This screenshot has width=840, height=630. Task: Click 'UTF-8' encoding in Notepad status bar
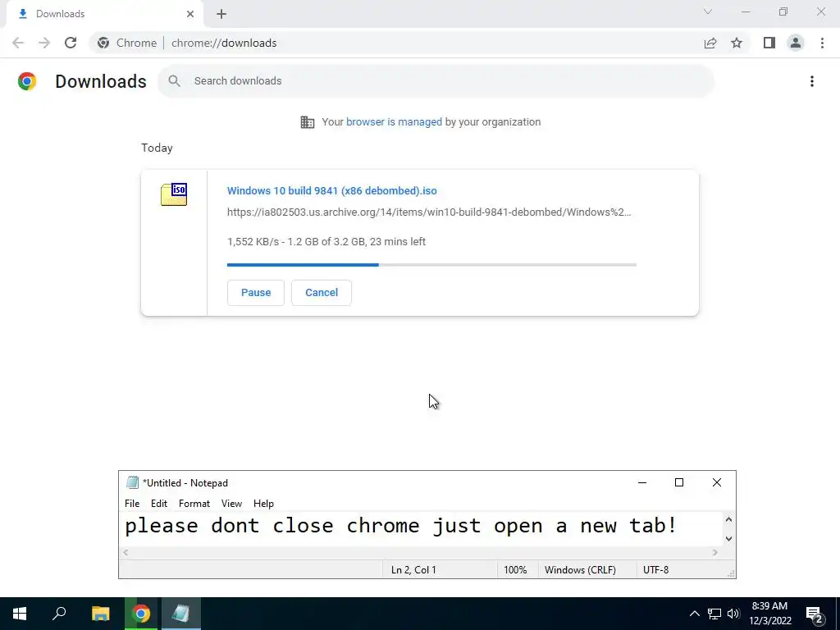coord(655,570)
